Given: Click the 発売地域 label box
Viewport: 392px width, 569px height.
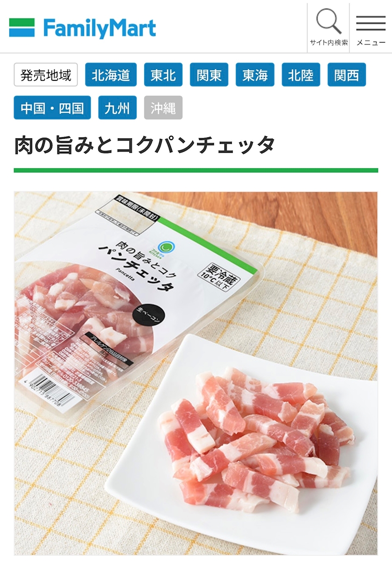Looking at the screenshot, I should tap(46, 75).
